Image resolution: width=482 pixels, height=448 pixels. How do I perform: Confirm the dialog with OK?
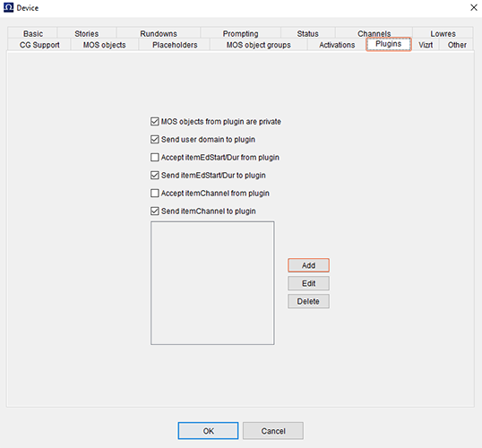208,431
